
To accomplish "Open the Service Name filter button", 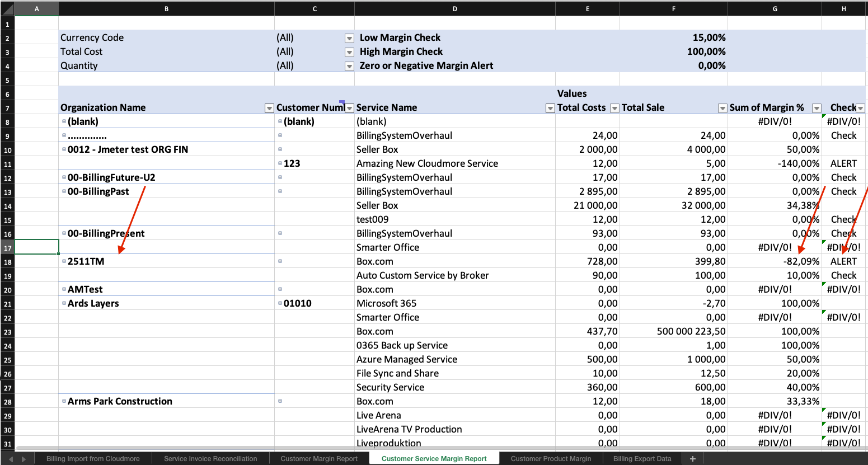I will point(550,109).
